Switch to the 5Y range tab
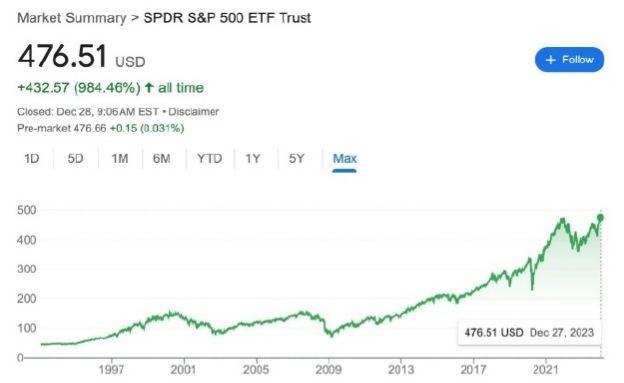This screenshot has height=383, width=624. tap(296, 159)
